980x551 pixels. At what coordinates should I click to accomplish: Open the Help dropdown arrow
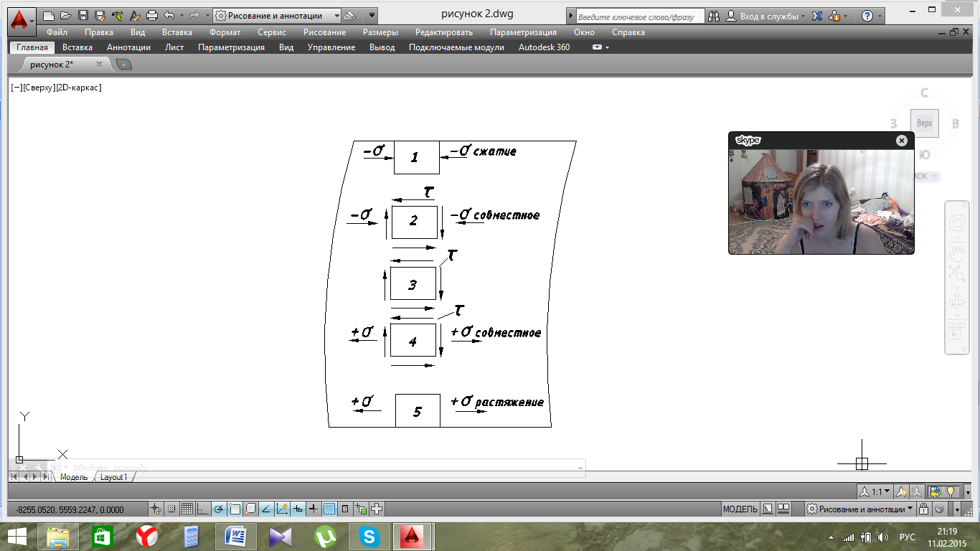click(880, 16)
